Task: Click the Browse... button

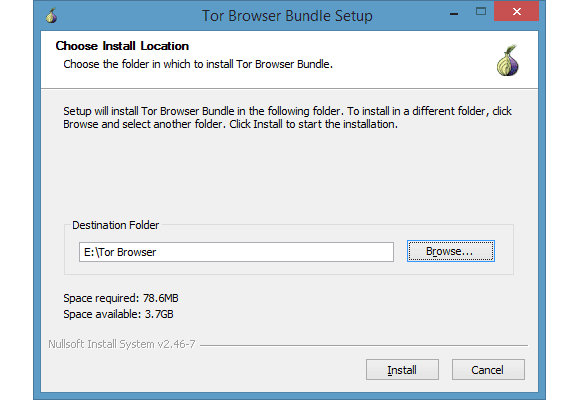Action: point(451,251)
